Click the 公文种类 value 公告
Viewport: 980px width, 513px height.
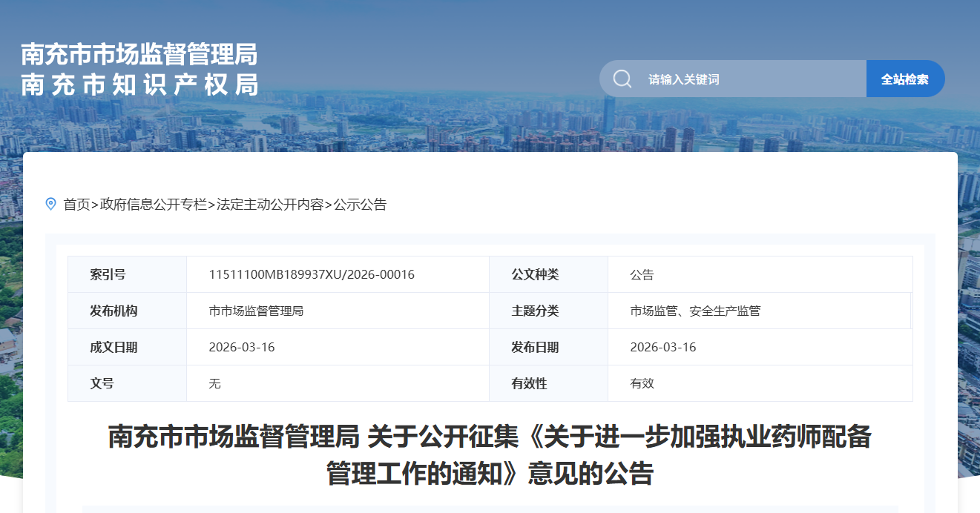[642, 275]
